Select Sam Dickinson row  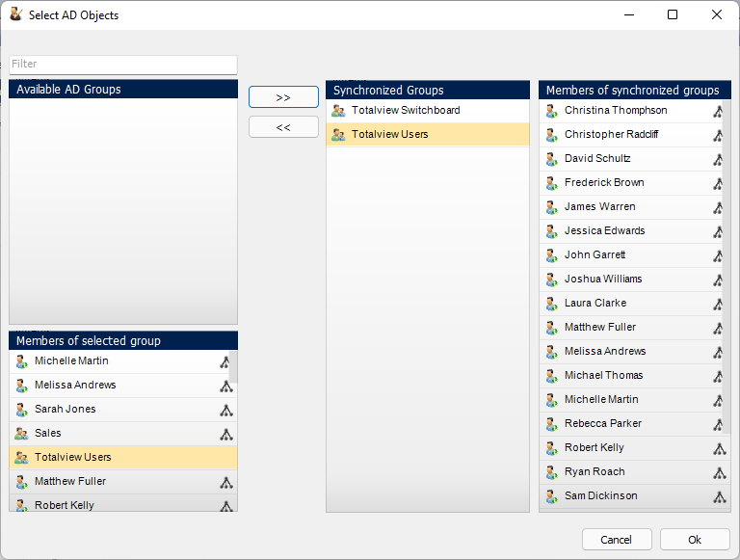coord(635,496)
